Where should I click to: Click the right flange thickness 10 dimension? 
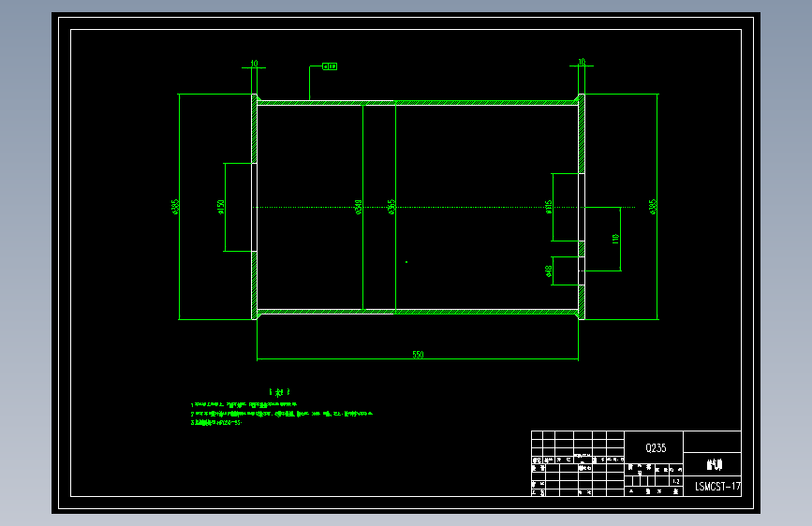coord(582,62)
